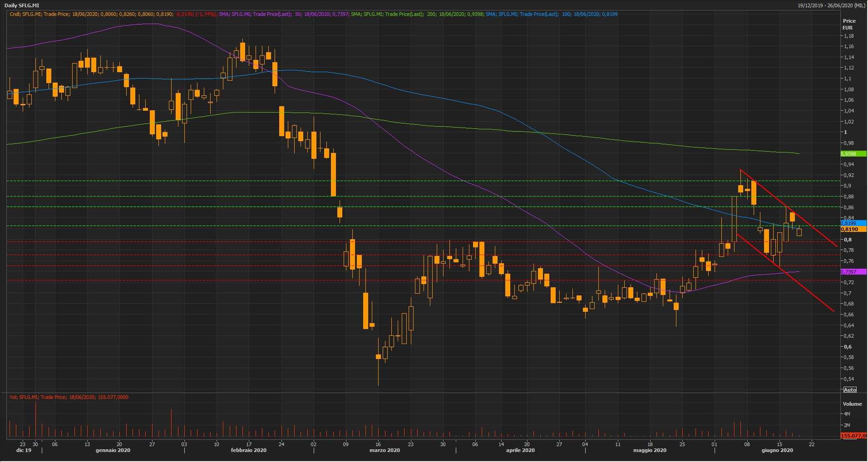Click the Daily SFLG.MI chart title
Screen dimensions: 868x462
coord(22,5)
